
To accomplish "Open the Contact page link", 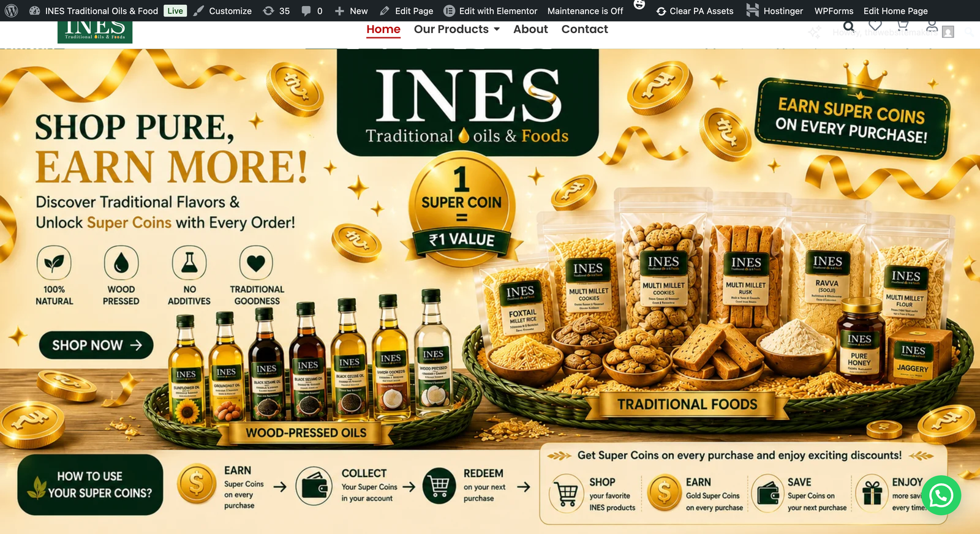I will [584, 29].
